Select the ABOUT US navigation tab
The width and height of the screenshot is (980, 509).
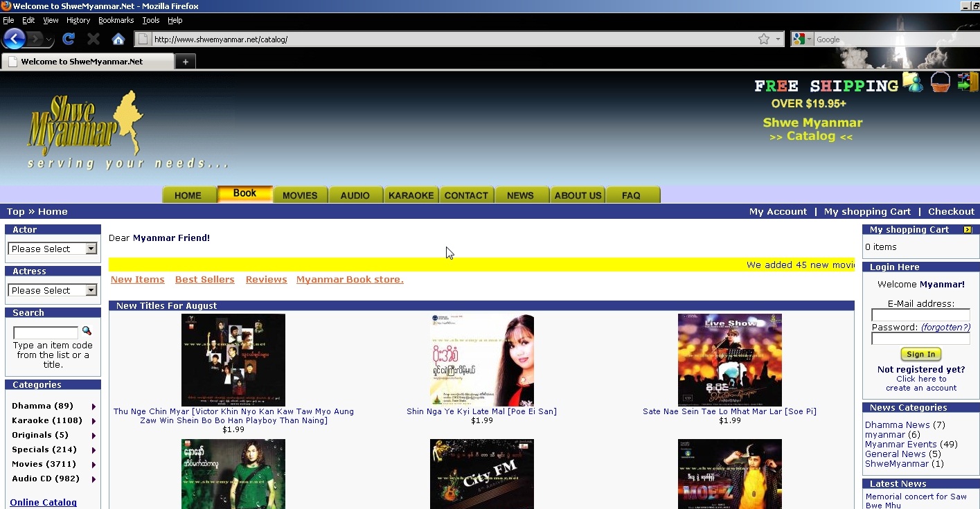pyautogui.click(x=578, y=195)
